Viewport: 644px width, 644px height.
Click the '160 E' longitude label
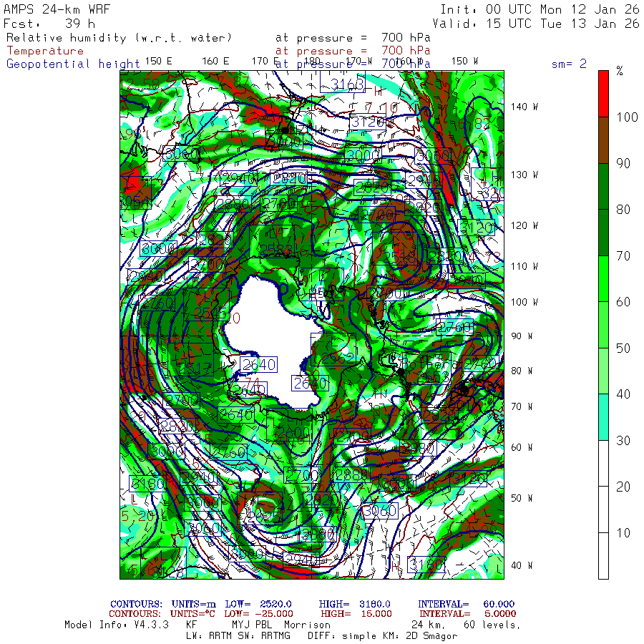coord(215,62)
